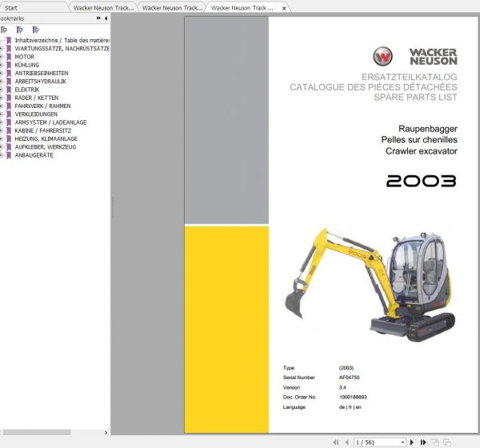
Task: Click the second bookmark toolbar icon
Action: coord(19,30)
